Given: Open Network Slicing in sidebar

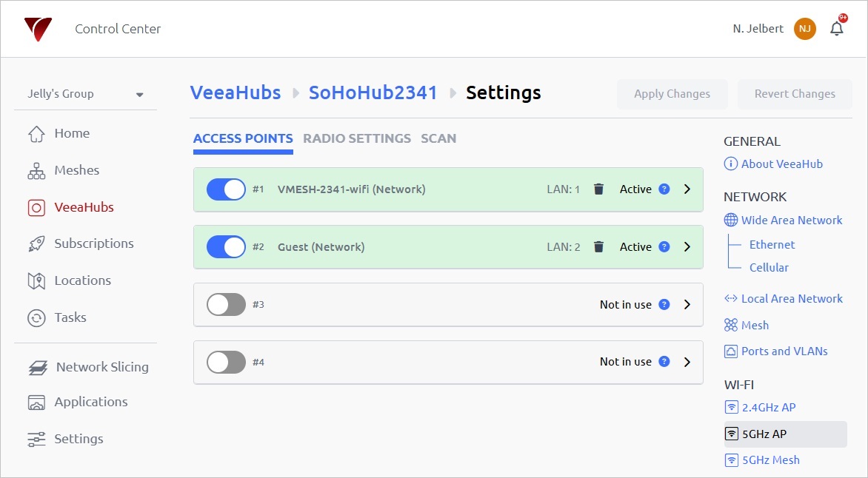Looking at the screenshot, I should [102, 367].
